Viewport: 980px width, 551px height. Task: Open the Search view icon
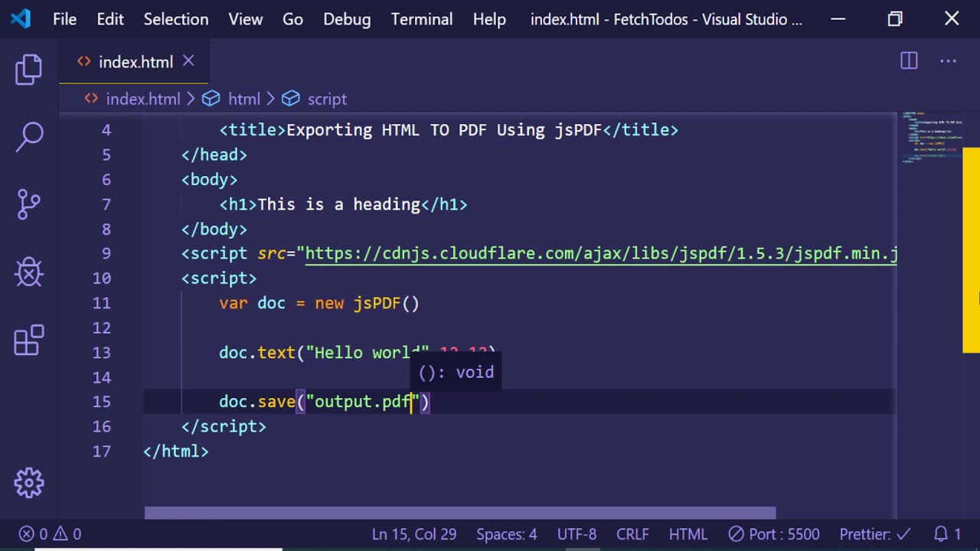(29, 137)
